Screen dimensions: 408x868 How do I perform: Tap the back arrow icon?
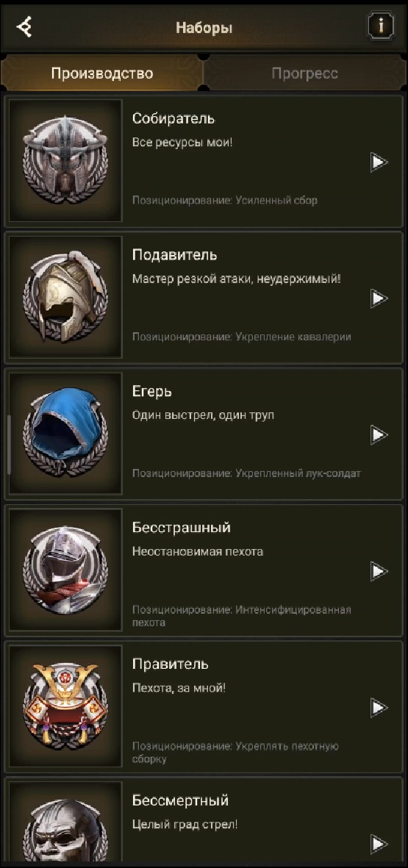[24, 26]
